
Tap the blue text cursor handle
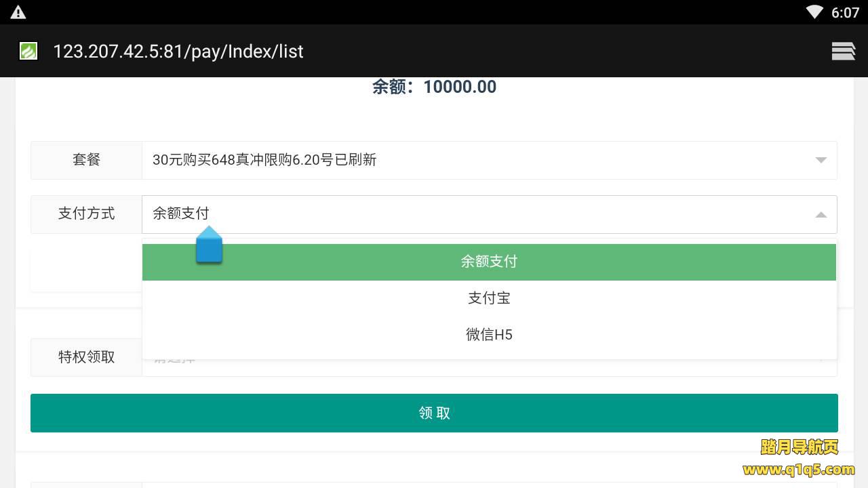[209, 247]
